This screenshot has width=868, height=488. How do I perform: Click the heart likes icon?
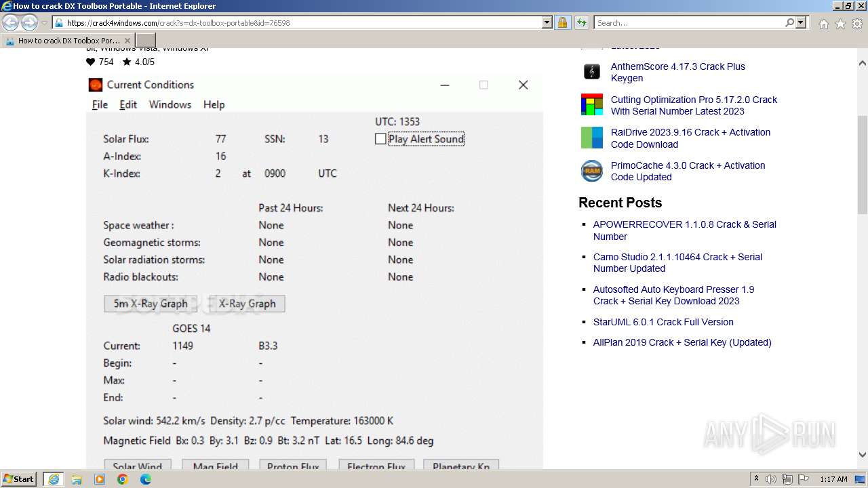tap(91, 62)
